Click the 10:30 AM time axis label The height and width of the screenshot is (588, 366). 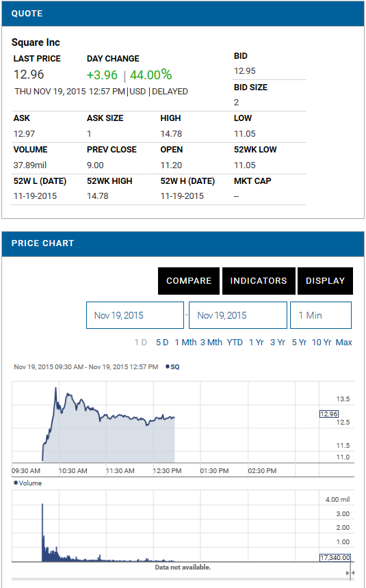coord(73,470)
